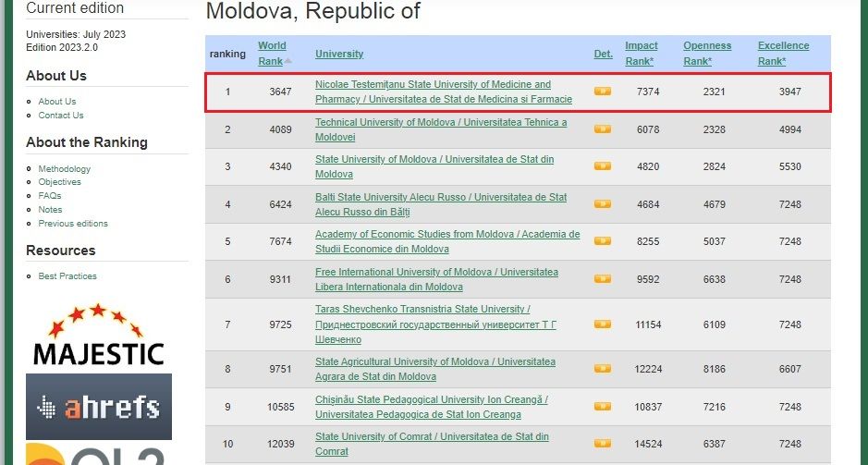Screen dimensions: 868x465
Task: Open details icon for State University of Moldova
Action: tap(603, 166)
